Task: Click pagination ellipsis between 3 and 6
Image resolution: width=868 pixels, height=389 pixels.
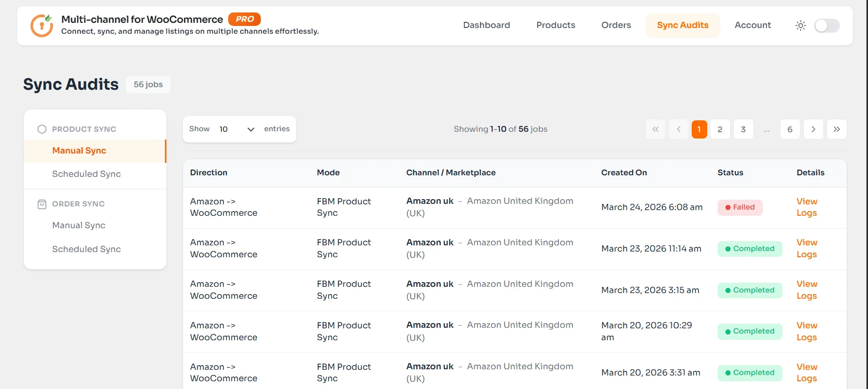Action: pos(766,130)
